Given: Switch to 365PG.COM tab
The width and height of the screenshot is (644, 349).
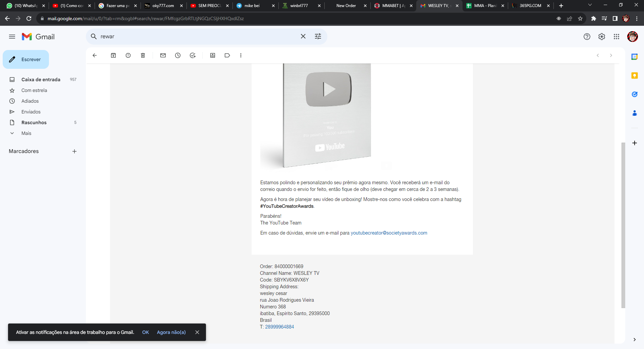Looking at the screenshot, I should (x=530, y=6).
